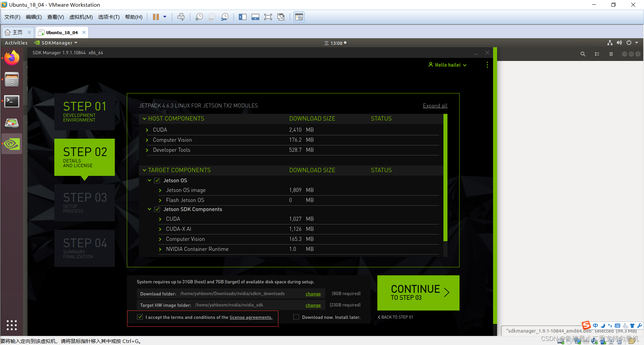The width and height of the screenshot is (644, 345).
Task: Toggle VMware thumbnail bar icon
Action: [x=255, y=17]
